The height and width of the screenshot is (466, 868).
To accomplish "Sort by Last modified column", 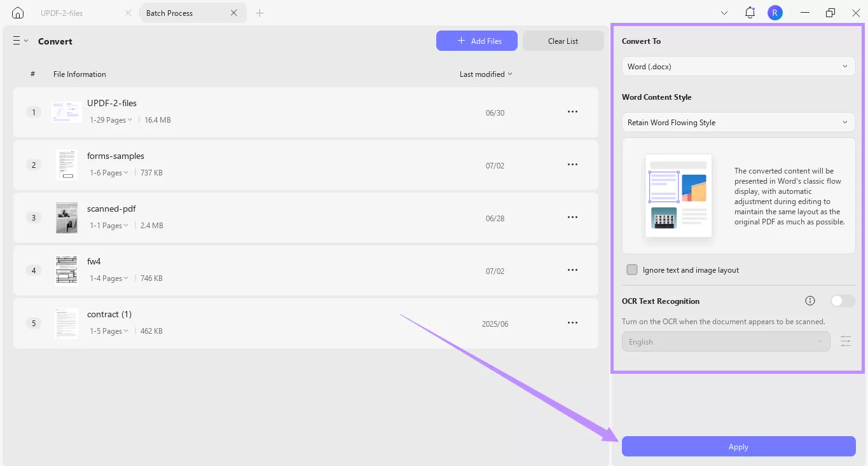I will pyautogui.click(x=486, y=74).
